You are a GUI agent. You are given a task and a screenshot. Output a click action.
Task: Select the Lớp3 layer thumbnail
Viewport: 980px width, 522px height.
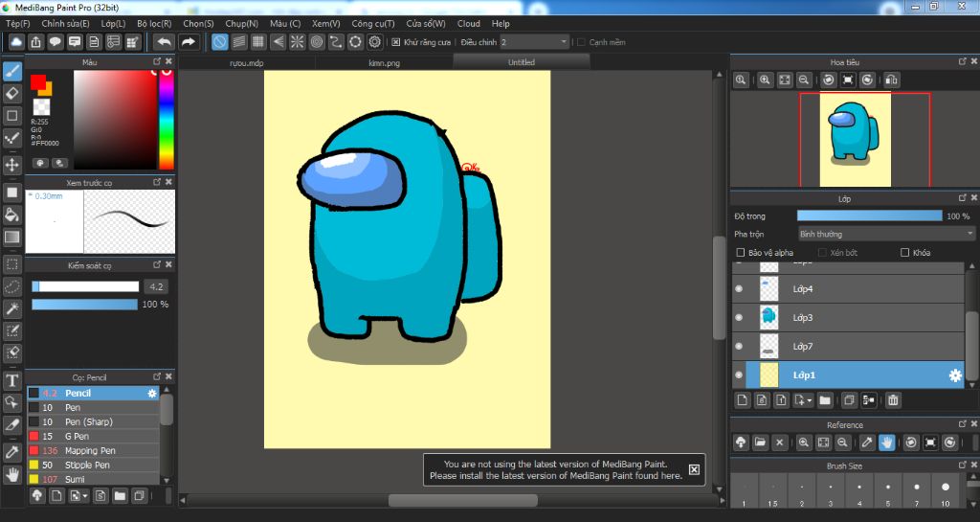768,318
